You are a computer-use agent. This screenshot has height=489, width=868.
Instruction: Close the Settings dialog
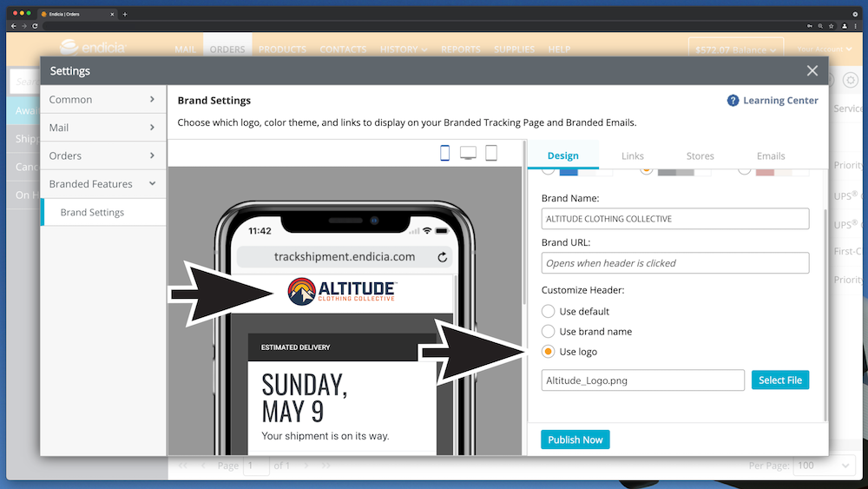coord(812,71)
